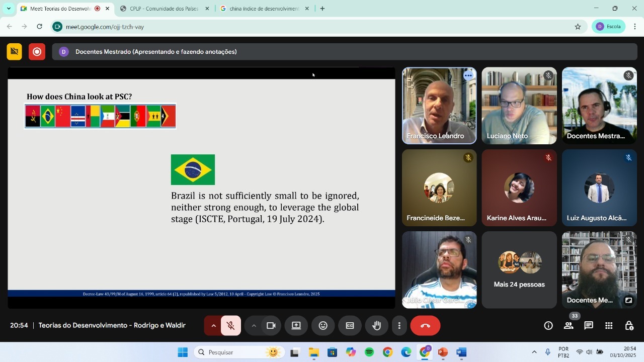This screenshot has width=644, height=362.
Task: Raise your hand in the meeting
Action: (376, 326)
